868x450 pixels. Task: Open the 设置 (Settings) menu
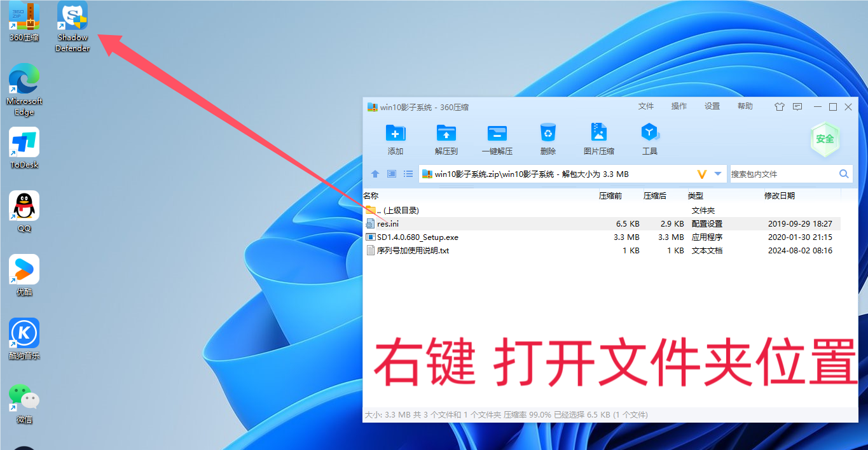pyautogui.click(x=712, y=106)
